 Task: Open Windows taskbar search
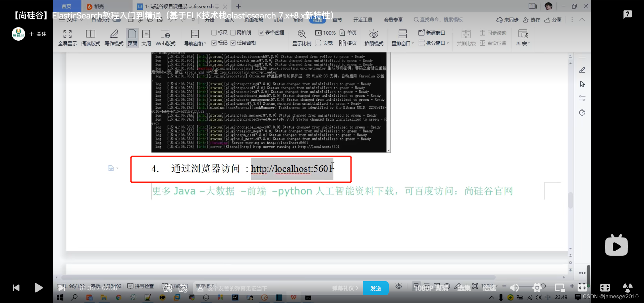[74, 297]
